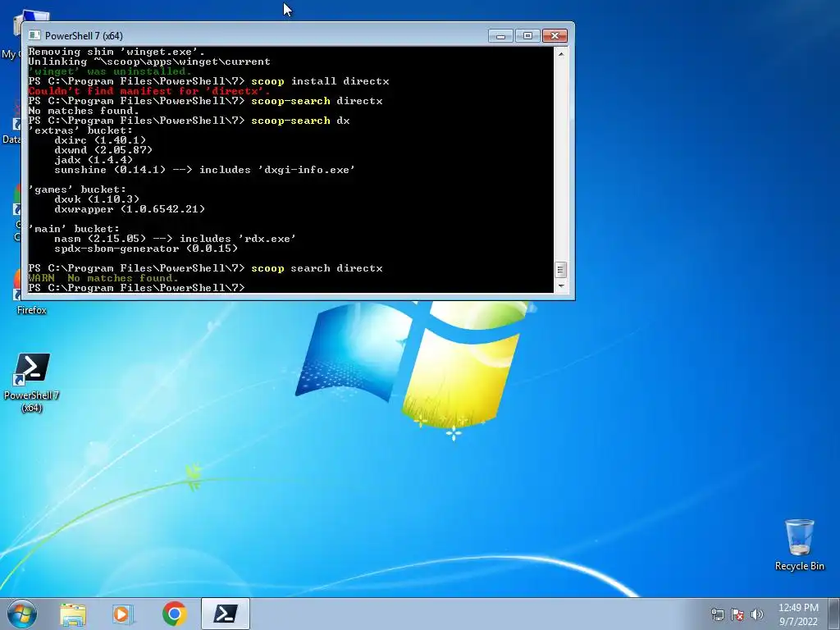Maximize the PowerShell 7 window

(527, 36)
